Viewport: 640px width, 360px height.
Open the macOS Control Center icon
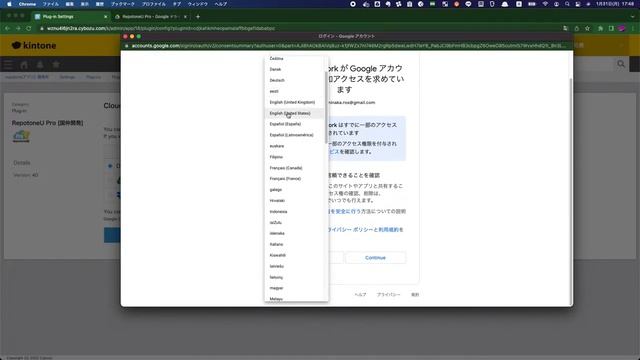pyautogui.click(x=578, y=4)
